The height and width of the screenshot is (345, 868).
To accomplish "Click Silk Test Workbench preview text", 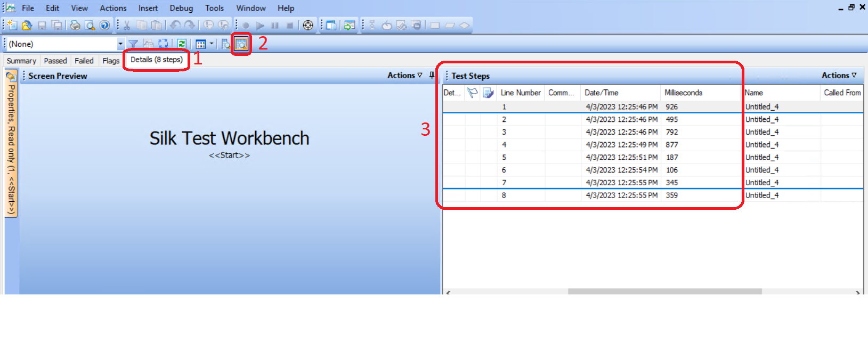I will click(229, 138).
